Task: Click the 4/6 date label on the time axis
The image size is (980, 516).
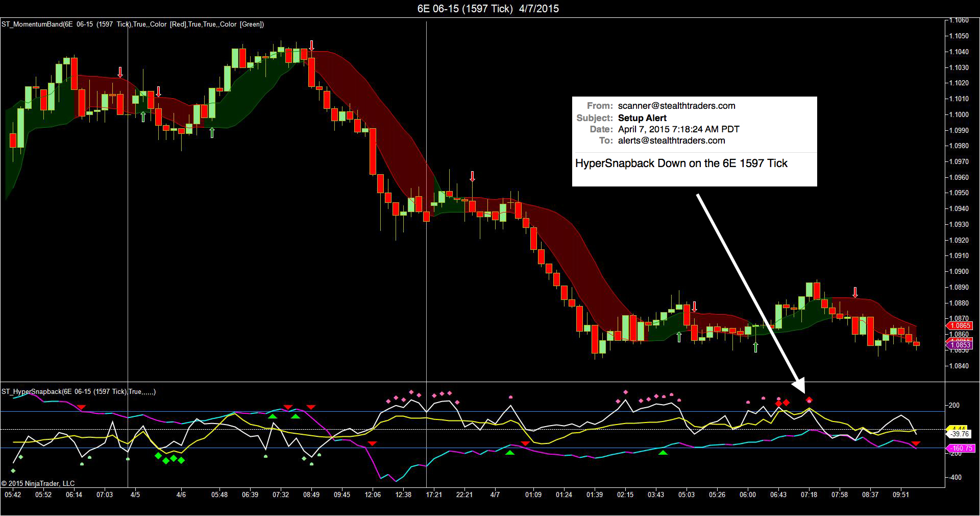Action: click(x=181, y=495)
